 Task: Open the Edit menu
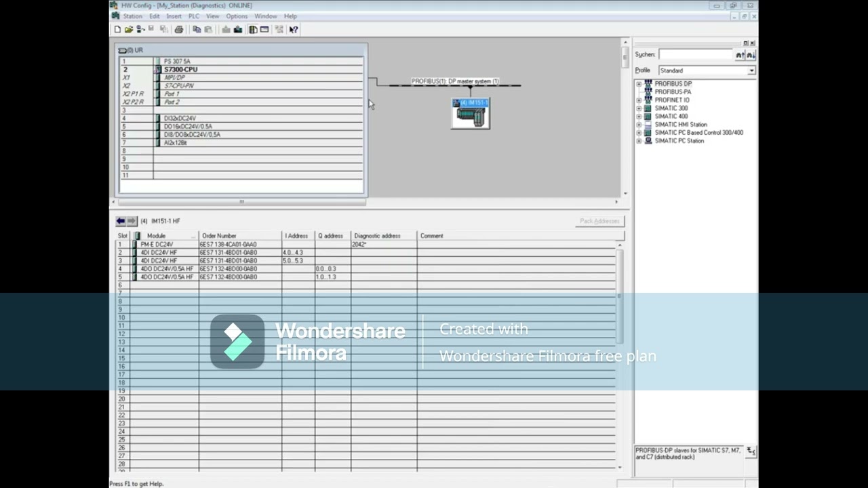click(x=155, y=16)
